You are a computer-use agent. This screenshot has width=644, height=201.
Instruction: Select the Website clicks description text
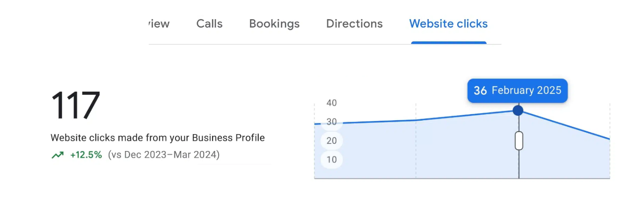(x=158, y=138)
